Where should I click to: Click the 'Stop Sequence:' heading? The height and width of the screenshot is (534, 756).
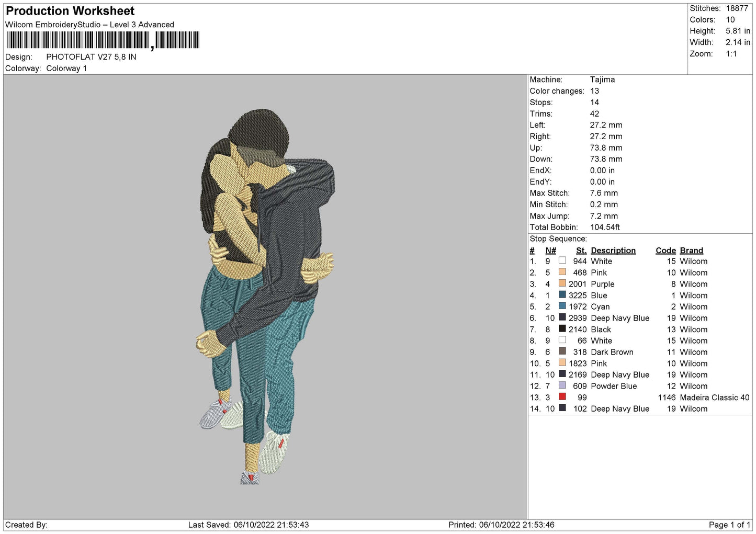tap(558, 239)
